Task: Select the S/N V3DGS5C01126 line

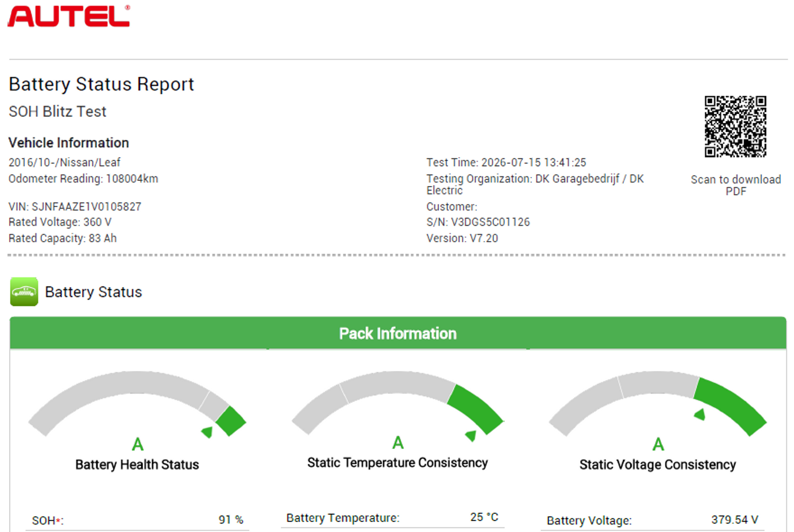Action: point(478,222)
